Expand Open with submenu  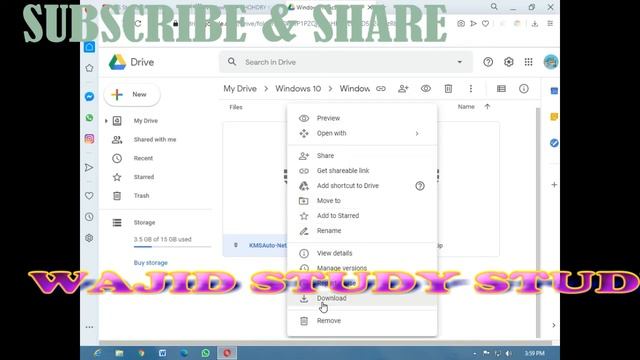pyautogui.click(x=362, y=133)
